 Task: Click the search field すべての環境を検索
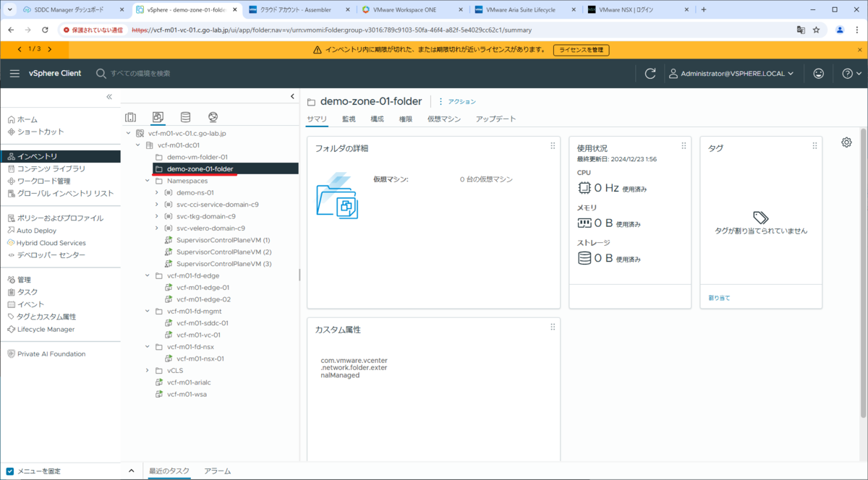tap(140, 74)
